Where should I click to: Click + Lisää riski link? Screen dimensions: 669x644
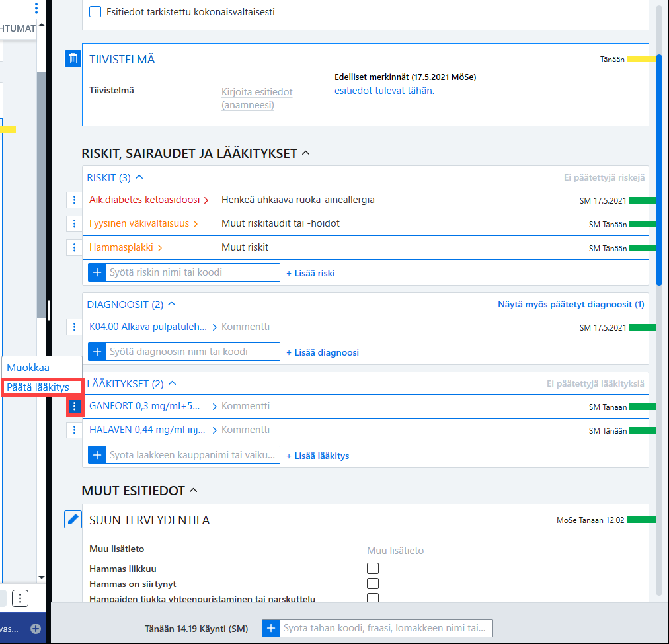pyautogui.click(x=311, y=273)
